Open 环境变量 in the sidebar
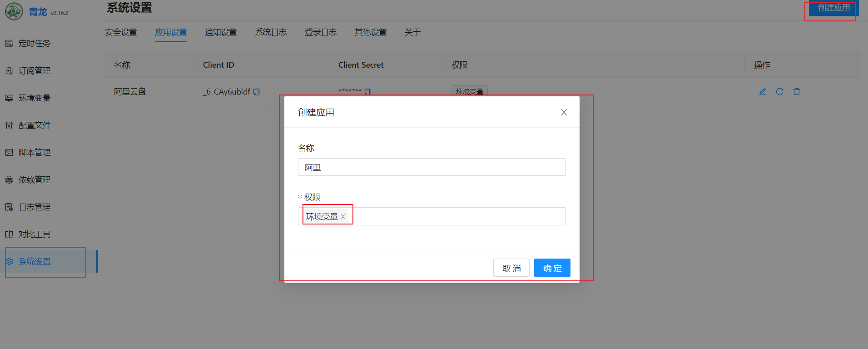 point(49,98)
